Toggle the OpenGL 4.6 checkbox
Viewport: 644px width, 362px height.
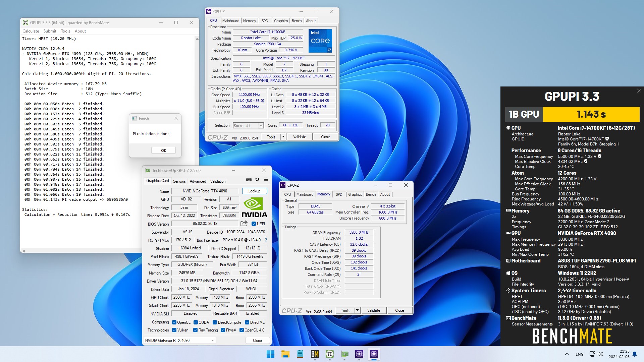(241, 330)
